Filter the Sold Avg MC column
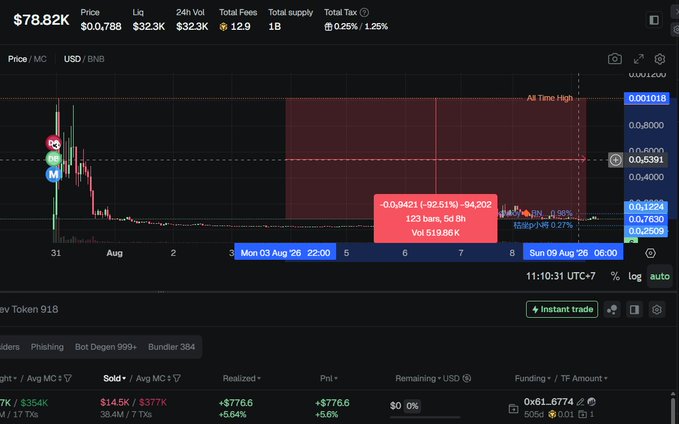The image size is (679, 424). (x=177, y=379)
